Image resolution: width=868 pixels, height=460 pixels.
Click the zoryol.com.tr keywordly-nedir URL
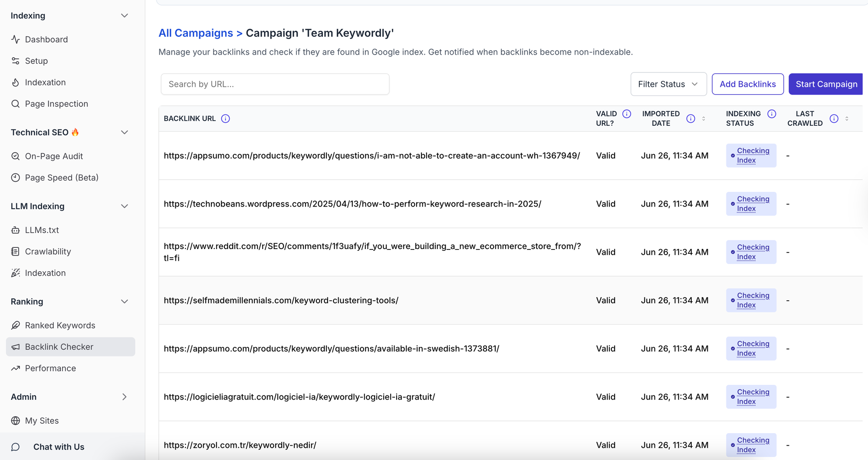240,445
